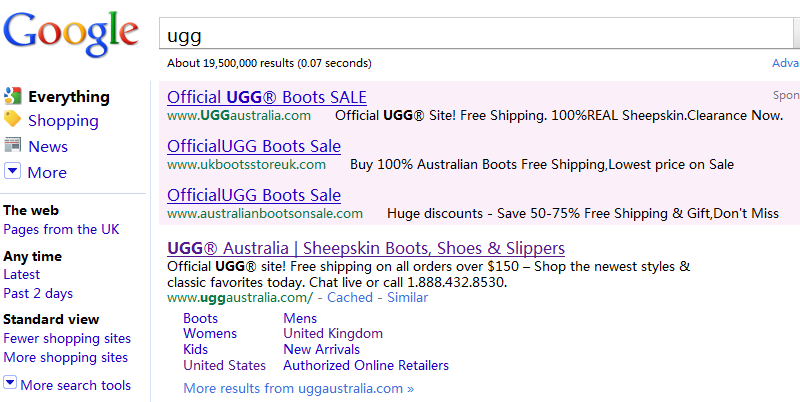This screenshot has height=402, width=800.
Task: Click the www.UGGaustralia.com ad URL
Action: click(239, 116)
